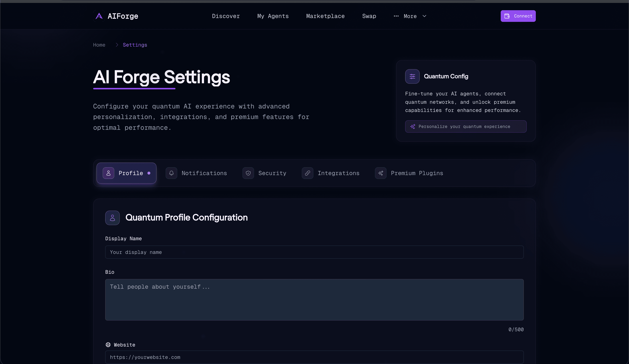This screenshot has height=364, width=629.
Task: Click the AIForge logo icon
Action: 99,16
